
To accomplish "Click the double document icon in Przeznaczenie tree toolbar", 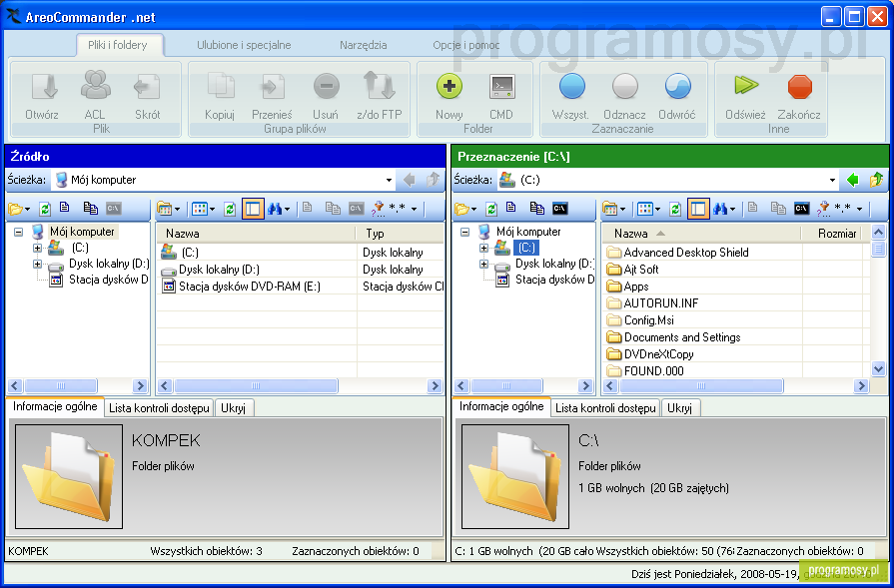I will (x=536, y=209).
